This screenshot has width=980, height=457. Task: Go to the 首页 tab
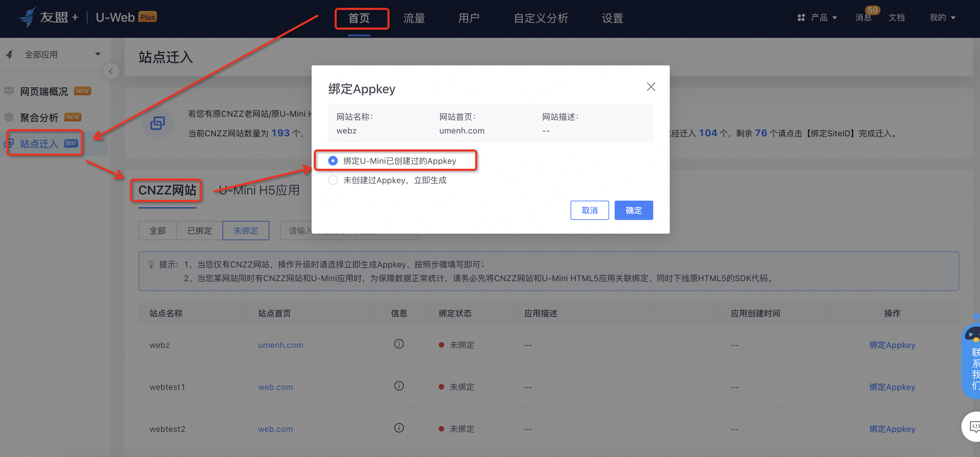(x=359, y=18)
